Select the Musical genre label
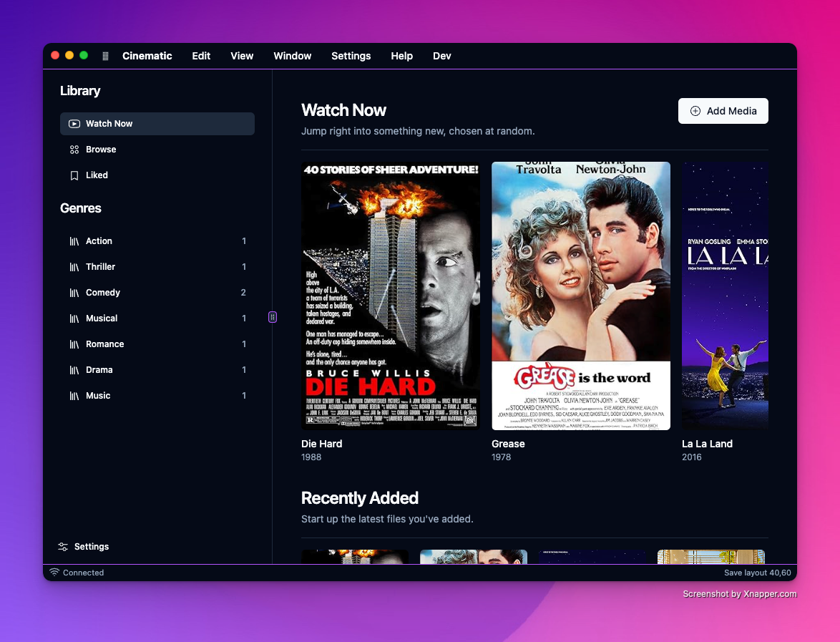Viewport: 840px width, 642px height. tap(102, 318)
